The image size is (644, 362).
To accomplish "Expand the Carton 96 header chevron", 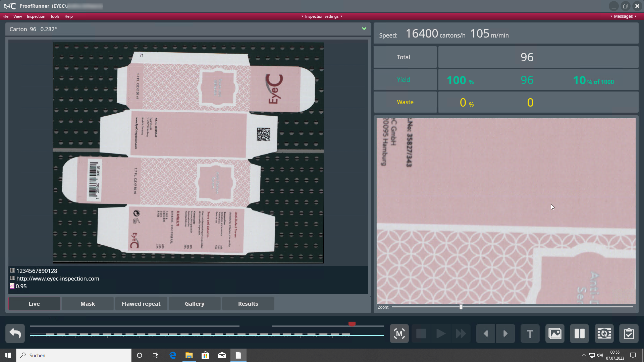I will (364, 29).
